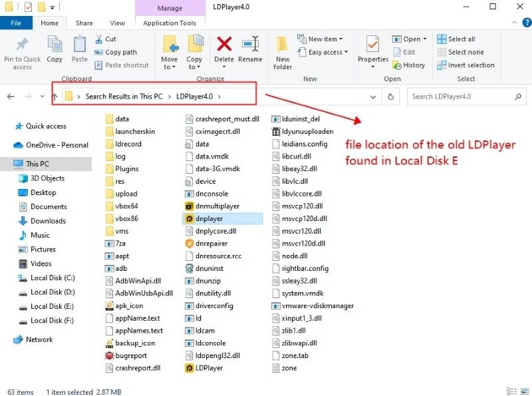Open the File menu tab
This screenshot has height=396, width=532.
(x=16, y=23)
